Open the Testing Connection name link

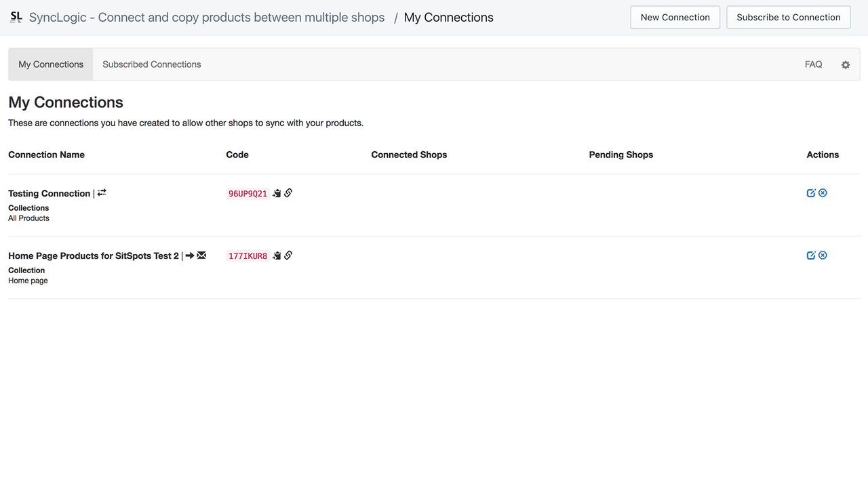pos(49,193)
